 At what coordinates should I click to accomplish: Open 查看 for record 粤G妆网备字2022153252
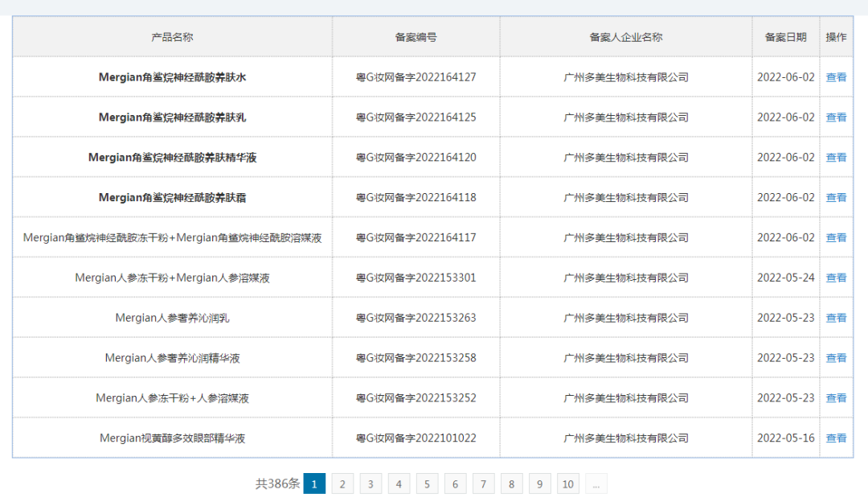(x=836, y=398)
